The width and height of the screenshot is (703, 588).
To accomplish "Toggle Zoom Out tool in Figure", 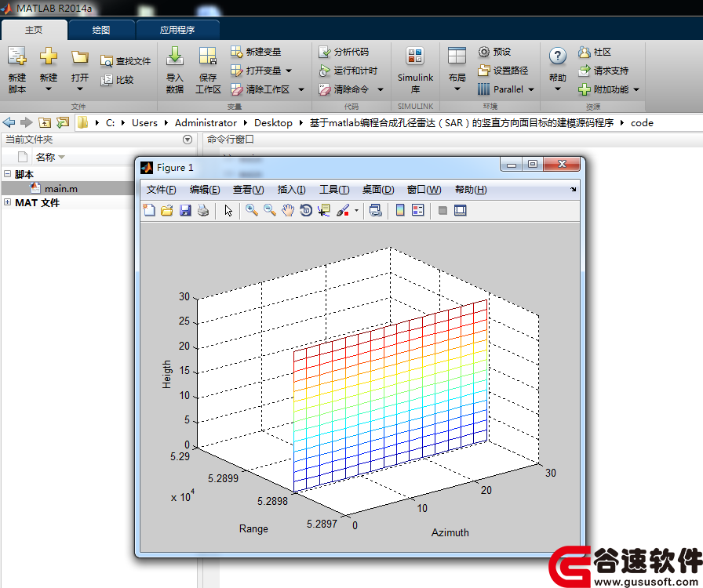I will (269, 210).
